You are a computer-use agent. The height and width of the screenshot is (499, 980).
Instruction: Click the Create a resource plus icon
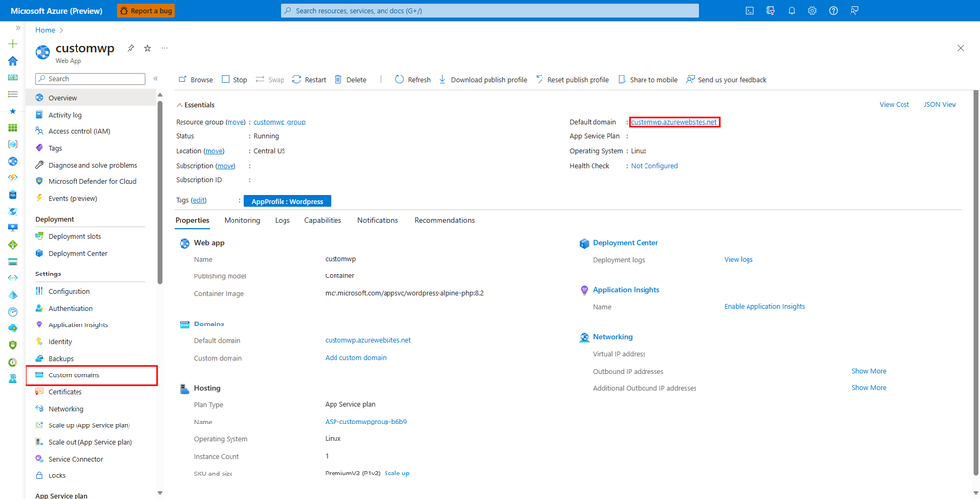pos(12,44)
